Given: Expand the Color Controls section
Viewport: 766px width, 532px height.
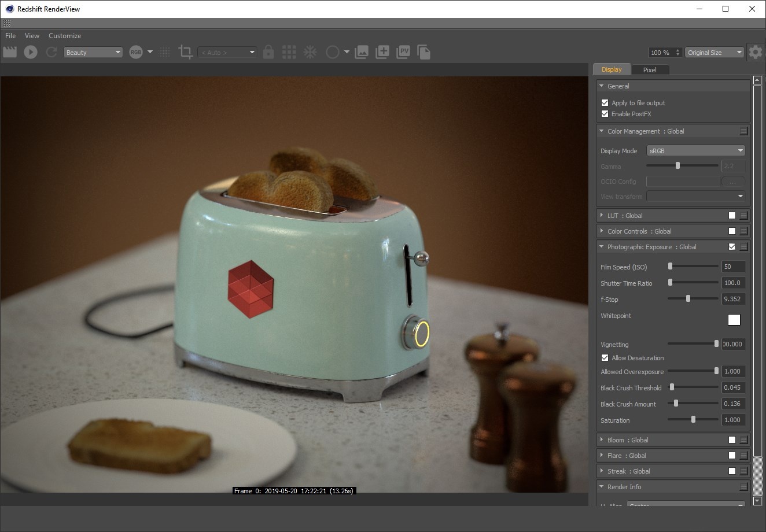Looking at the screenshot, I should [602, 231].
